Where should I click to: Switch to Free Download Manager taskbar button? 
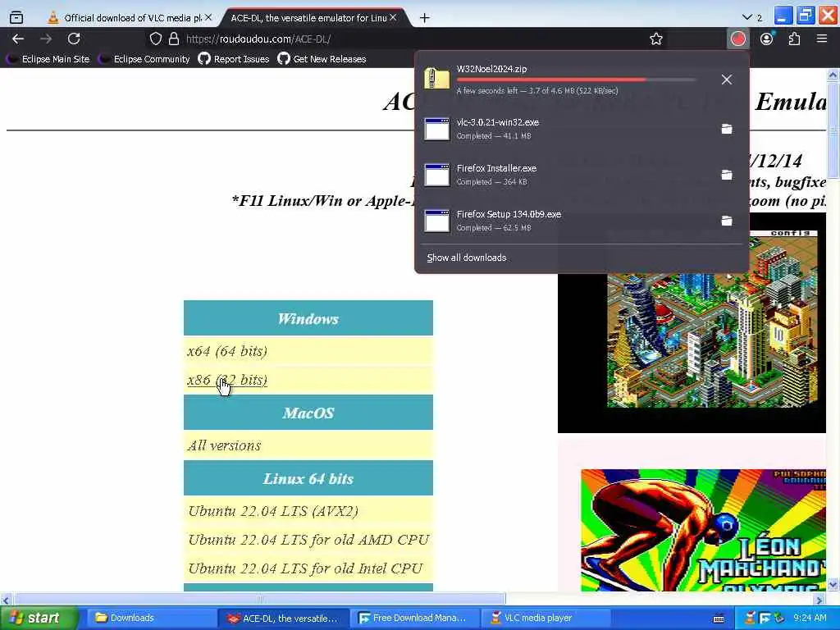pos(415,618)
